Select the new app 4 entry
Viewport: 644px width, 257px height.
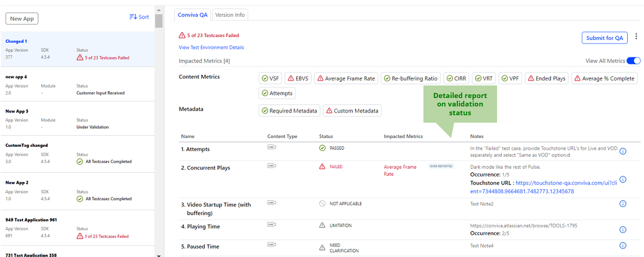[x=78, y=85]
